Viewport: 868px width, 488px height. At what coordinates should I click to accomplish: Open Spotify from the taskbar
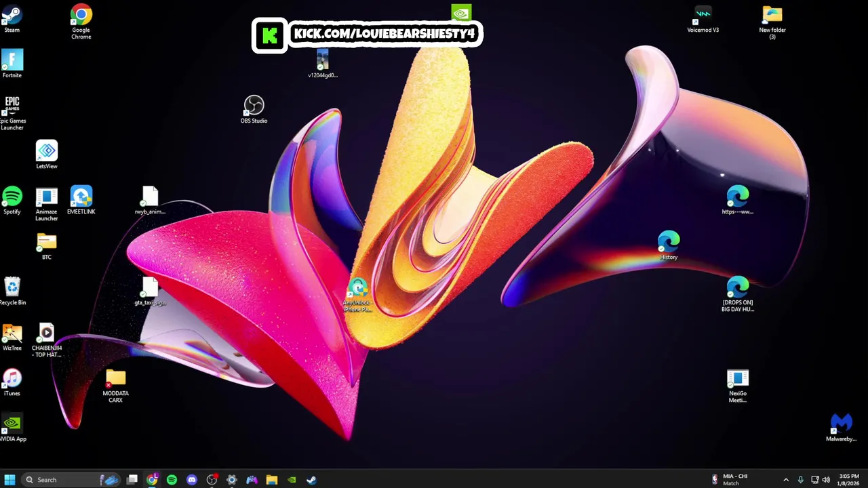click(x=172, y=480)
